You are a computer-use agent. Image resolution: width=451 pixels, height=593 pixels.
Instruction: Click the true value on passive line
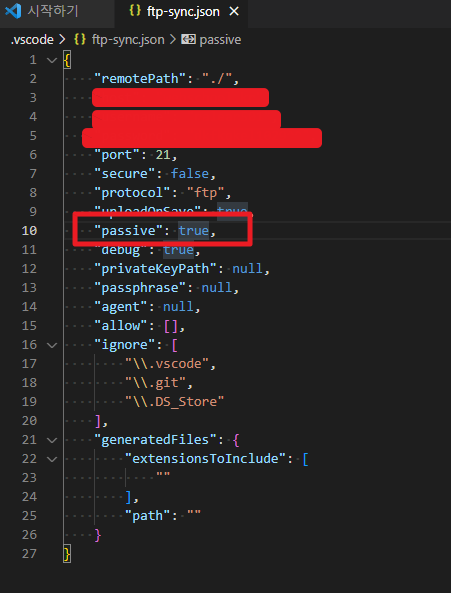(194, 231)
